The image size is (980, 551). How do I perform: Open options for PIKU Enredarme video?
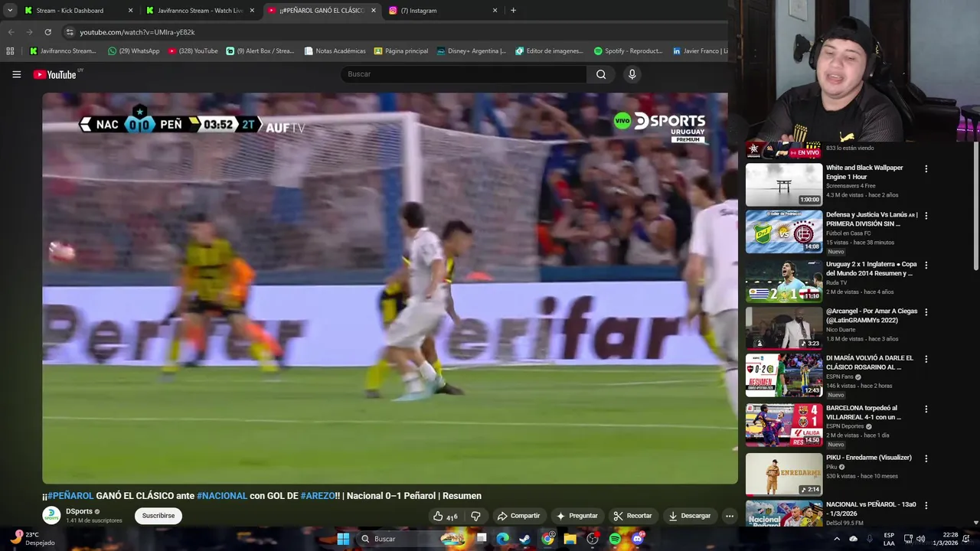[926, 458]
